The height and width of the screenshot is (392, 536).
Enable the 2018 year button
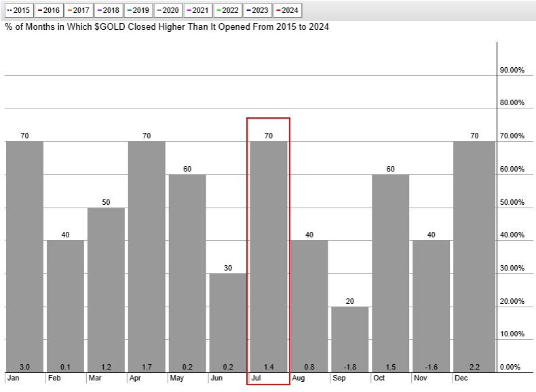point(108,11)
